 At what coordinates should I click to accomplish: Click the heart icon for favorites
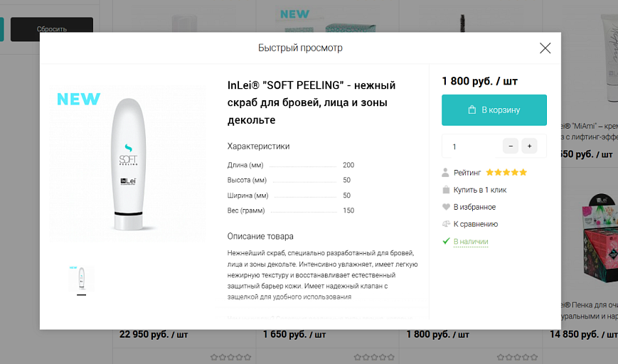tap(446, 207)
